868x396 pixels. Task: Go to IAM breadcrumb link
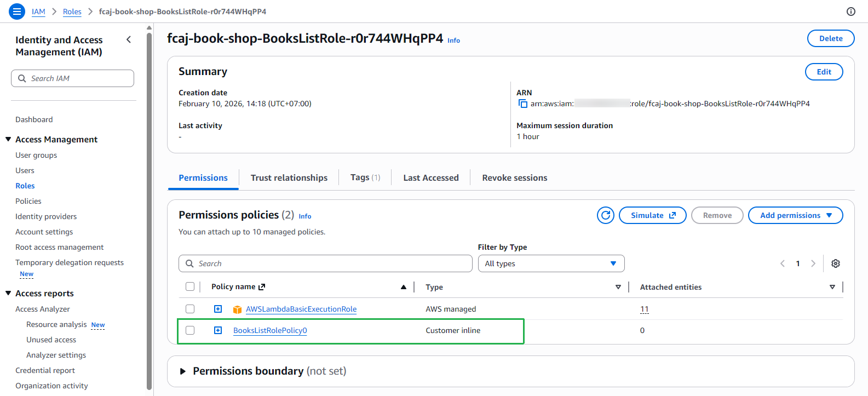pyautogui.click(x=38, y=12)
